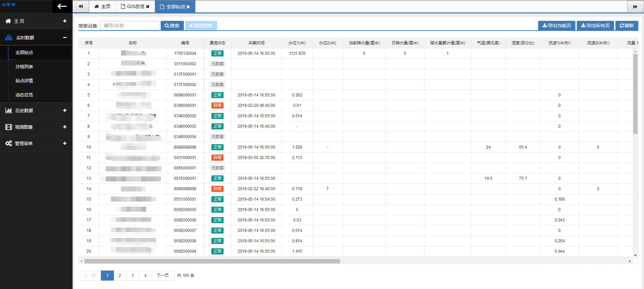Click water level value 1131.835
Viewport: 644px width, 289px height.
pos(297,53)
